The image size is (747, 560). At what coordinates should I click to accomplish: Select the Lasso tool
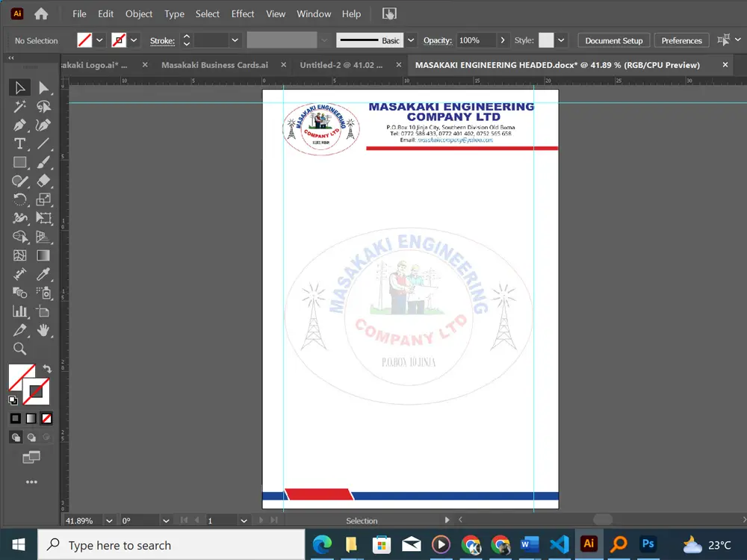pyautogui.click(x=43, y=107)
